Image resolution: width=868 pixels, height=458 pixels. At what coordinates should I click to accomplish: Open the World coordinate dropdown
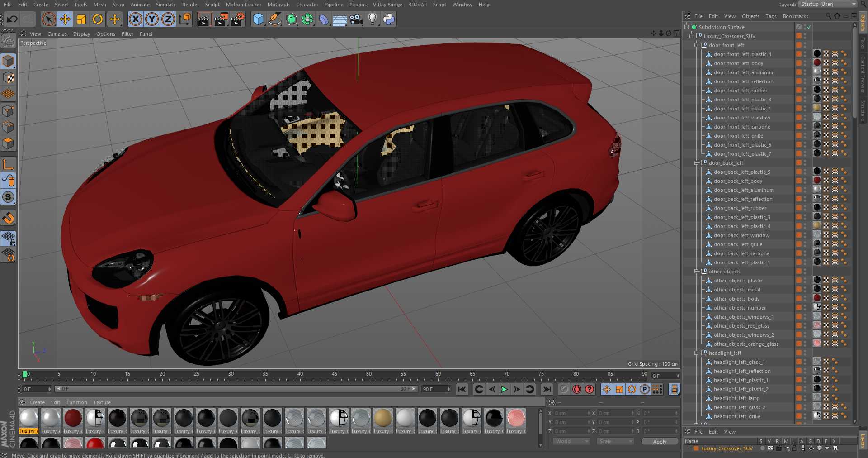pos(571,441)
